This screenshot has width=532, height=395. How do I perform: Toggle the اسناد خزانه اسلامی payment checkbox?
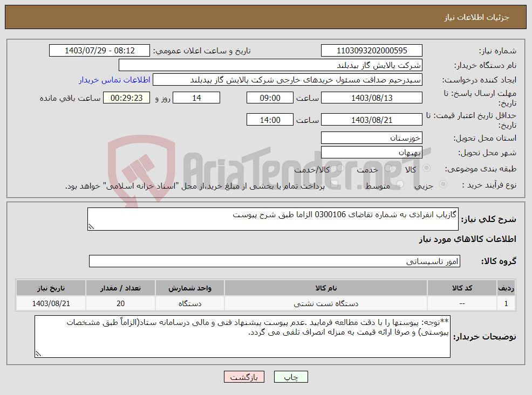(335, 184)
